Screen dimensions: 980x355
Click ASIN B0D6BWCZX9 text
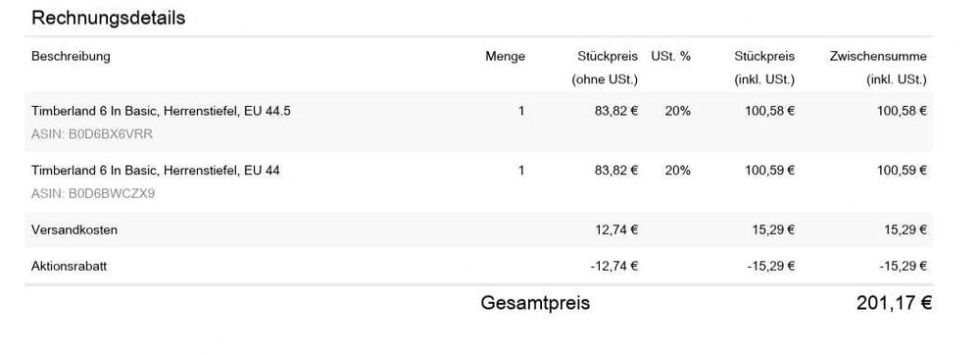click(x=93, y=194)
